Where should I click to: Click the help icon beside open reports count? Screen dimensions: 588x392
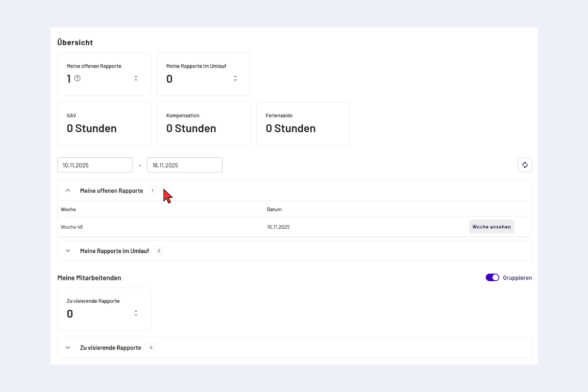coord(77,78)
